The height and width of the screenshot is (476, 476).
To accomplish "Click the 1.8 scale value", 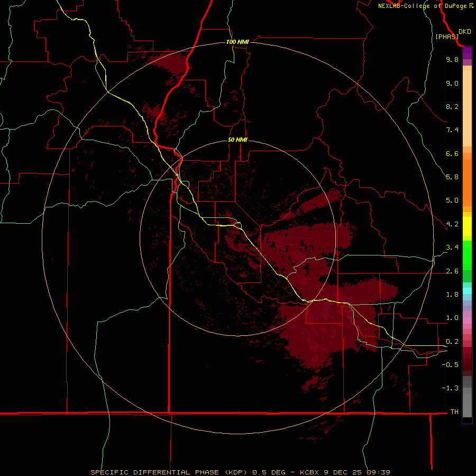I will point(452,295).
